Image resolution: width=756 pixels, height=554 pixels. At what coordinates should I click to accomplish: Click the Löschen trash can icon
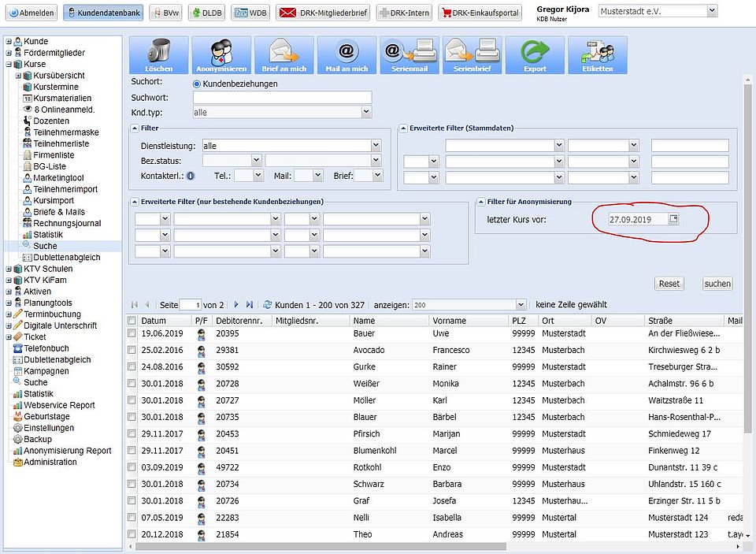coord(158,52)
